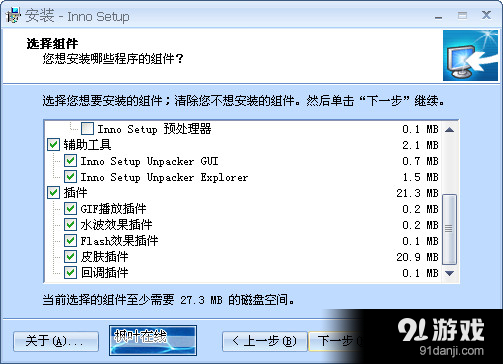Viewport: 503px width, 364px height.
Task: Click the maximize button in title bar
Action: [462, 15]
